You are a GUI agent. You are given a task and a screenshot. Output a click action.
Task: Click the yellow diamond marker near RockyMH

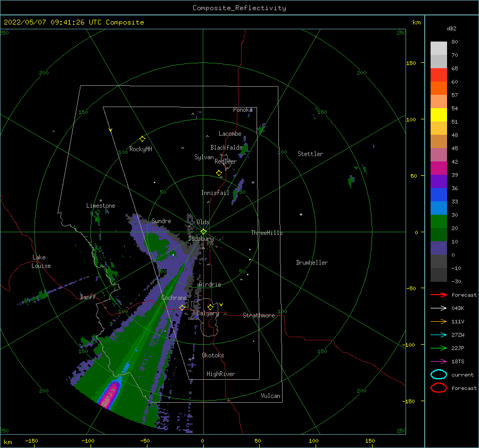tap(142, 139)
